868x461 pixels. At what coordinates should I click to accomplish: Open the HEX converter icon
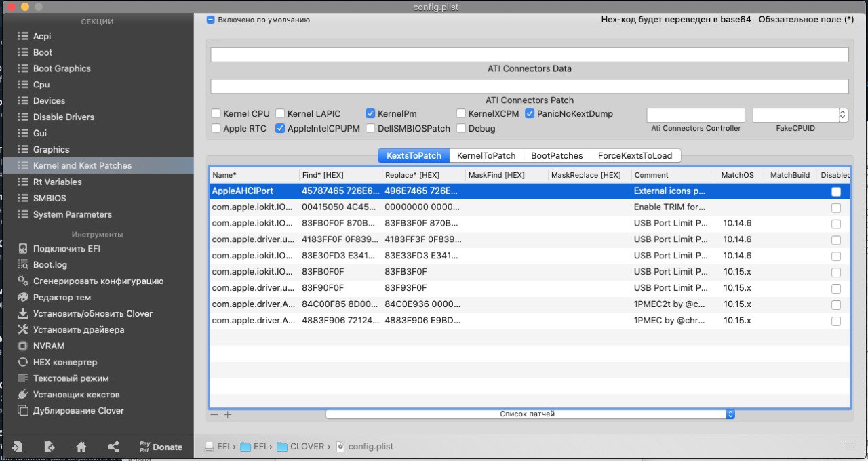[23, 363]
